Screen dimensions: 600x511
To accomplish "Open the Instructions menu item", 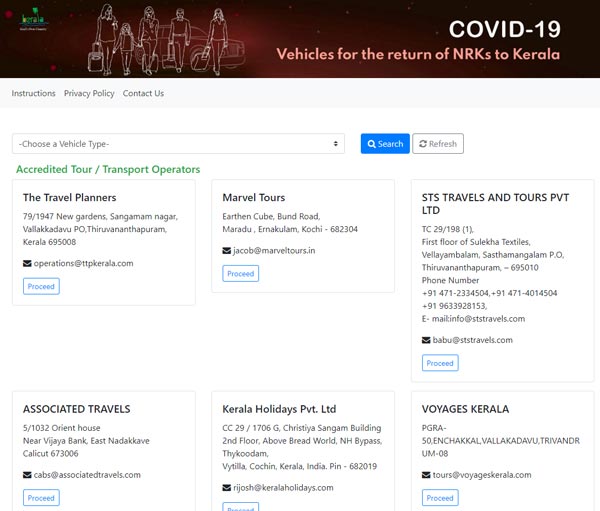I will [x=33, y=93].
